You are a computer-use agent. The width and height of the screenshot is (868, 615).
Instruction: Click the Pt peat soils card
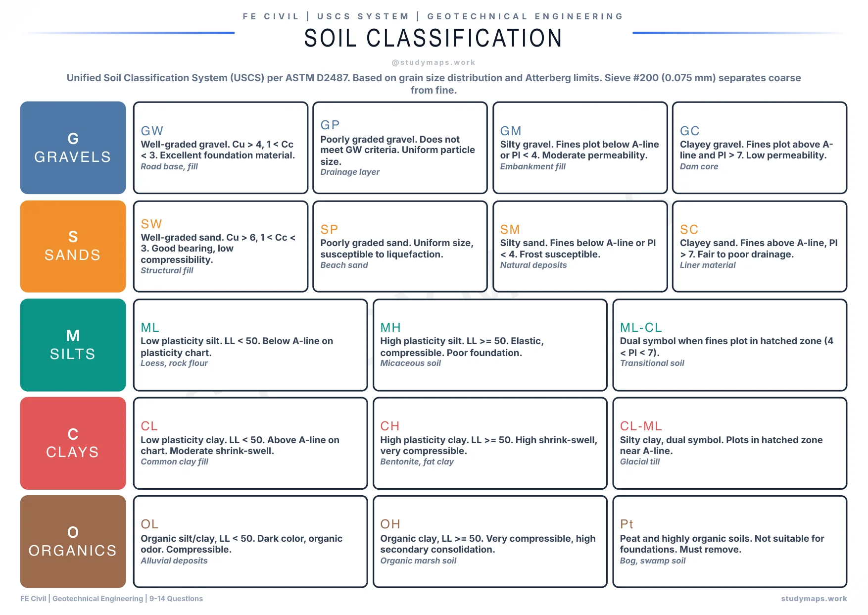(729, 541)
